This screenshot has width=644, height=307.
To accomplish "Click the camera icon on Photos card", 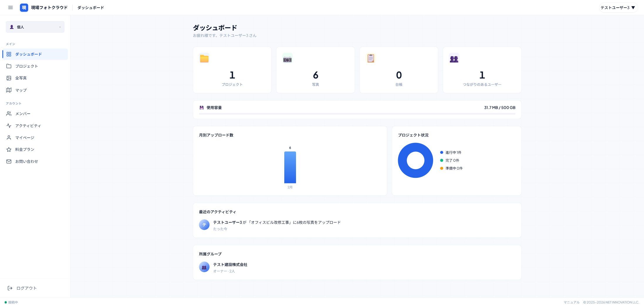I will click(x=287, y=59).
